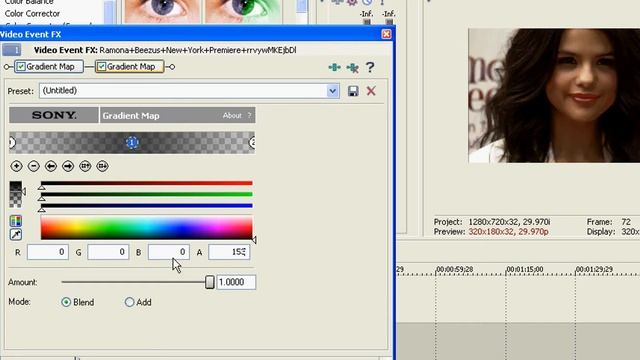Open the Preset dropdown arrow
The image size is (640, 360).
click(332, 91)
